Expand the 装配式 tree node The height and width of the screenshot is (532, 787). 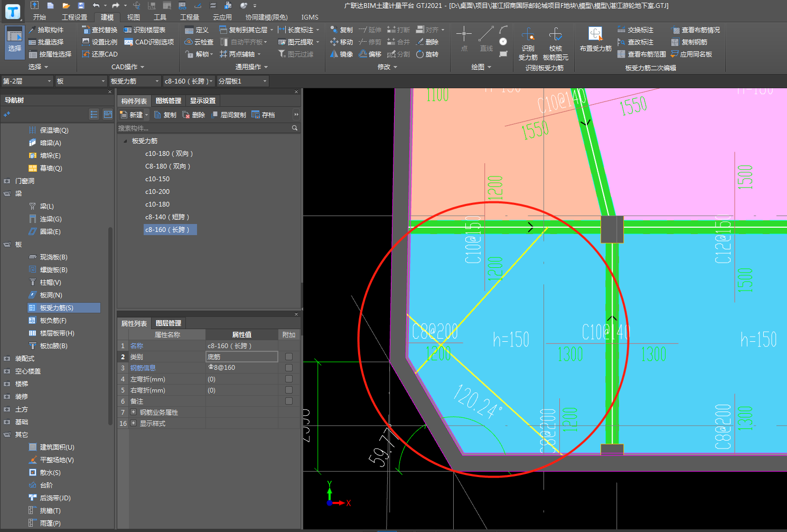click(7, 358)
